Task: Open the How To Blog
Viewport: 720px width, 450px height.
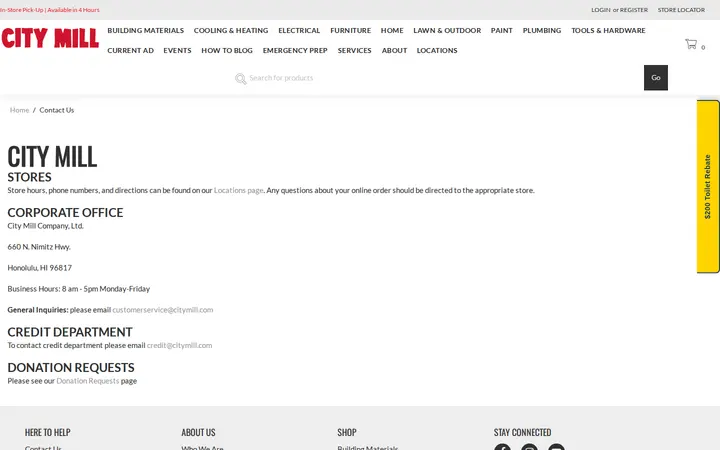Action: click(x=227, y=51)
